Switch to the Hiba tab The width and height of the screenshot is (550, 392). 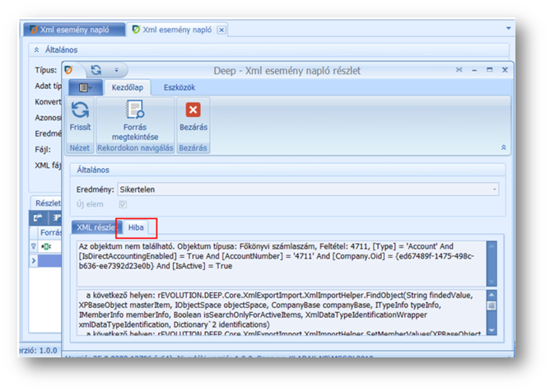(x=135, y=227)
